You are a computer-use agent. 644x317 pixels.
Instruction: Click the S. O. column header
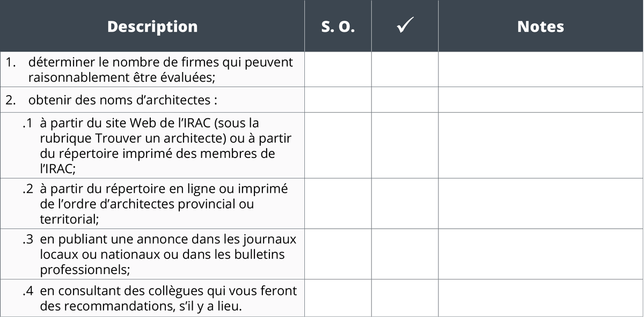tap(338, 26)
